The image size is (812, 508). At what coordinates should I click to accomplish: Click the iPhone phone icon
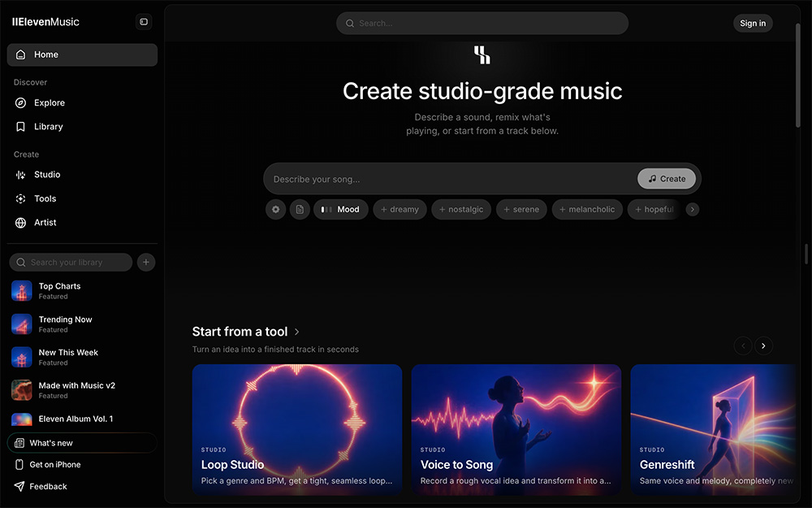pos(19,464)
